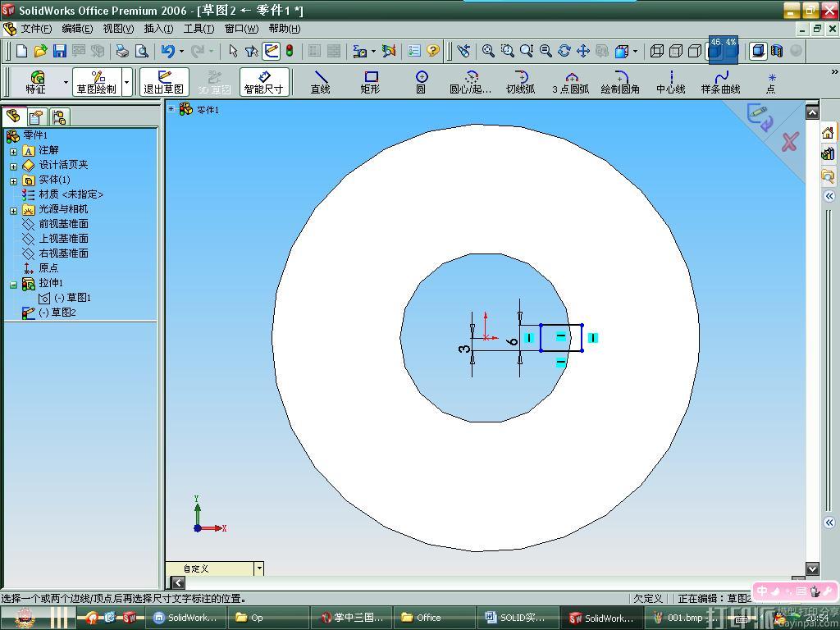Select the 样条曲线 (Spline) tool
Viewport: 840px width, 630px height.
(x=720, y=81)
